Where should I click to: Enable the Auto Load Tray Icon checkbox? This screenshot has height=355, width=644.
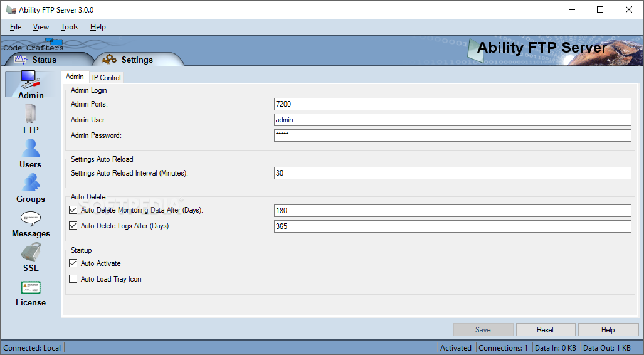(x=73, y=279)
